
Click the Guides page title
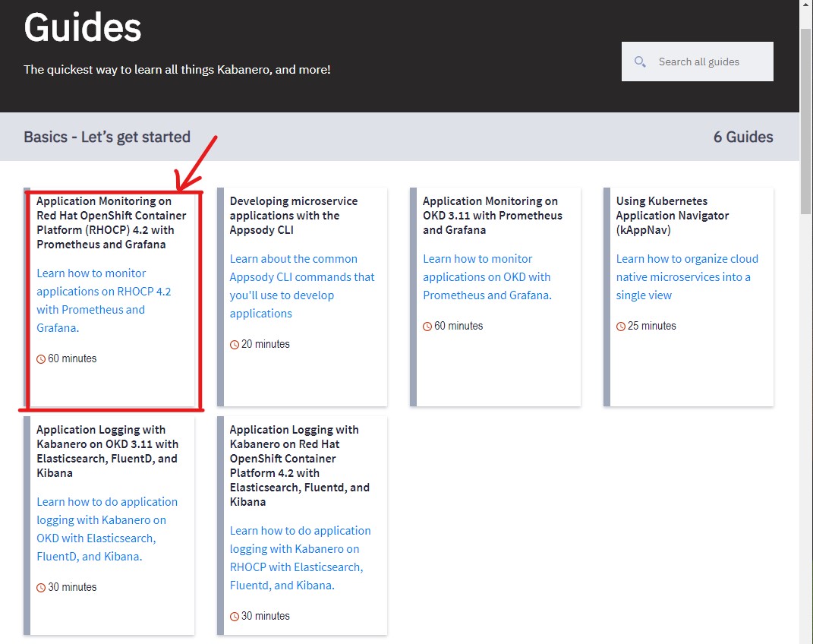tap(83, 27)
